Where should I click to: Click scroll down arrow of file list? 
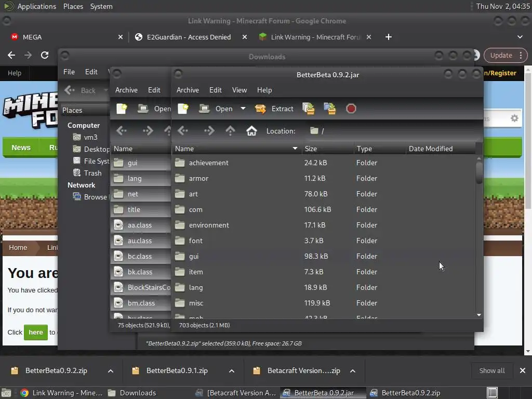click(479, 315)
